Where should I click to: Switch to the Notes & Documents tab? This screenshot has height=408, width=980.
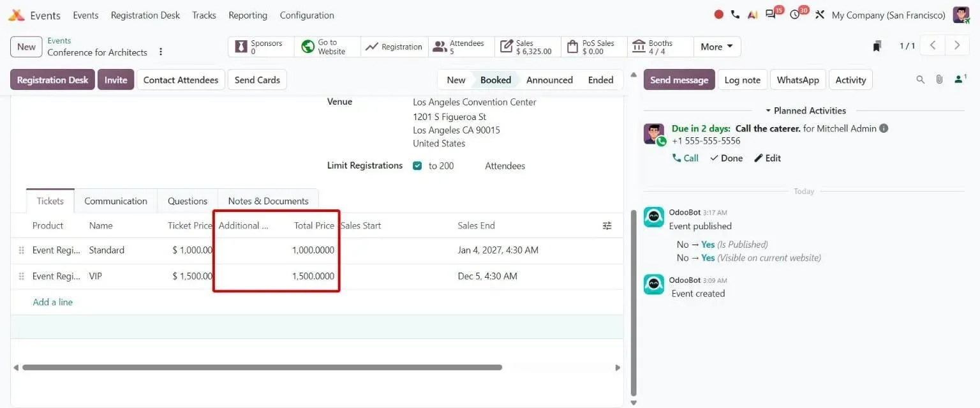[x=268, y=200]
